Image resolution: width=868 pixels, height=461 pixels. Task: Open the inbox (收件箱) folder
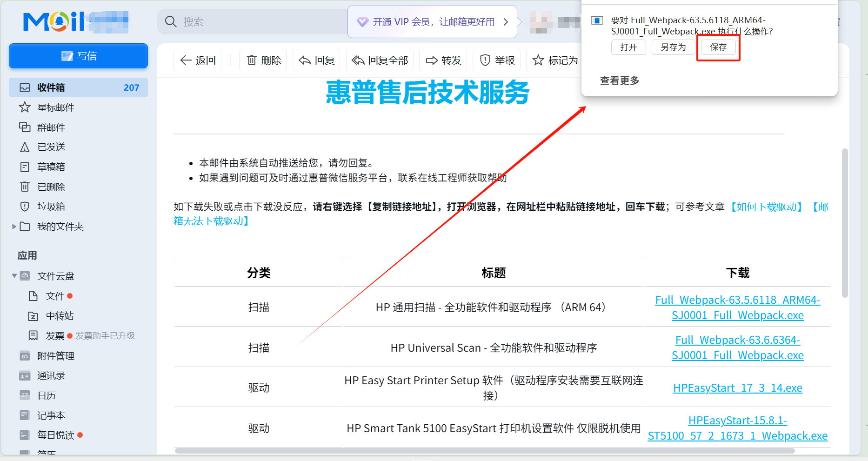51,87
